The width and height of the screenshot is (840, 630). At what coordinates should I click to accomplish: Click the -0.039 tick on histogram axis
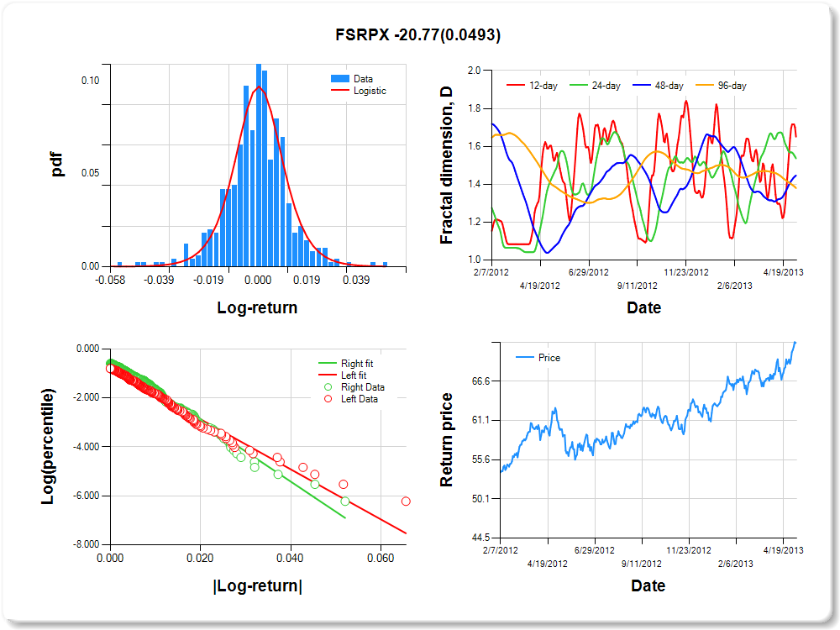coord(159,281)
